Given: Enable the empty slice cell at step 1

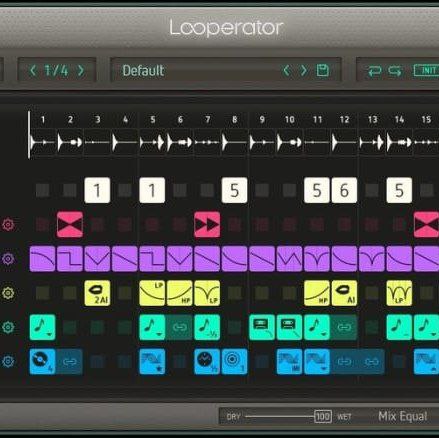Looking at the screenshot, I should coord(42,190).
